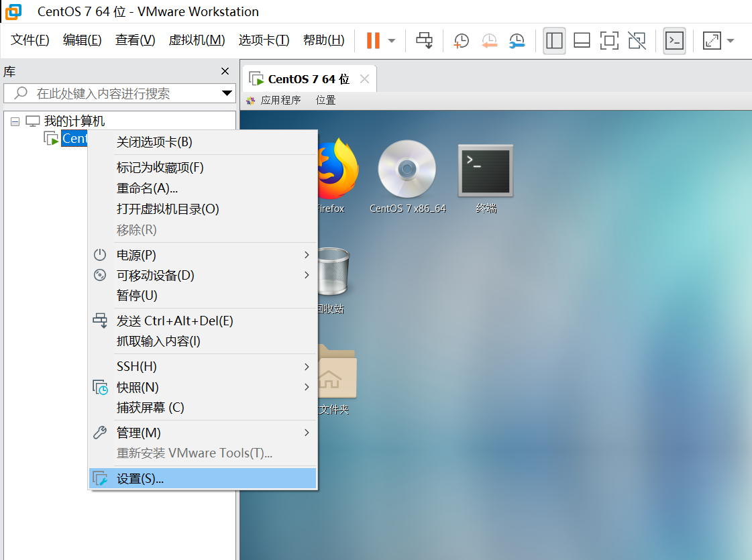The height and width of the screenshot is (560, 752).
Task: Revert to snapshot using the toolbar icon
Action: [489, 41]
